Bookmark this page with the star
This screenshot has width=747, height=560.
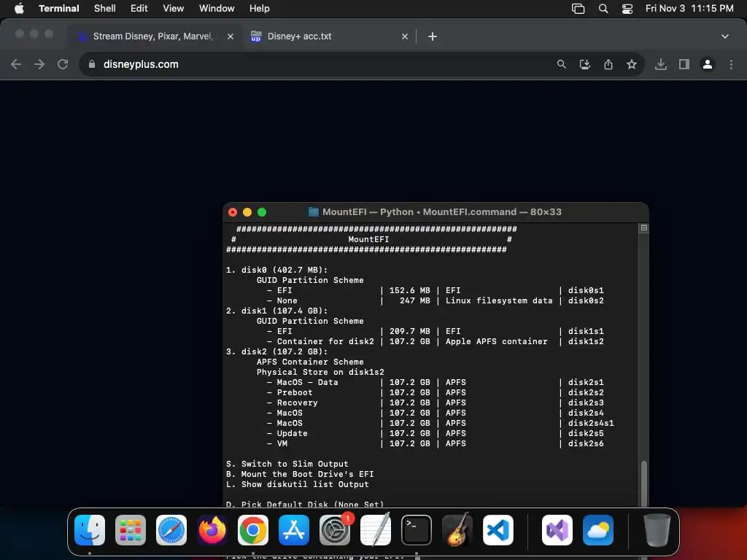click(631, 64)
